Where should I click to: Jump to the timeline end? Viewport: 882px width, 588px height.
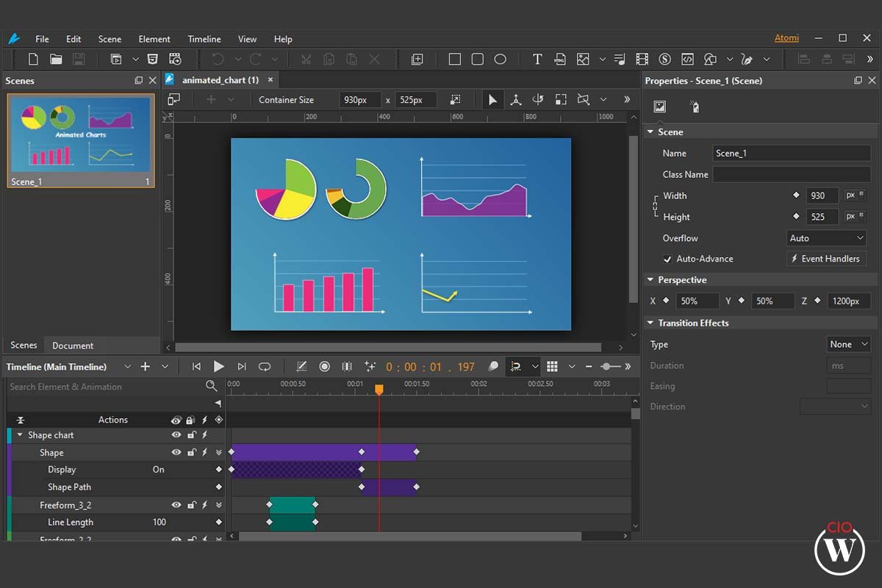tap(241, 366)
